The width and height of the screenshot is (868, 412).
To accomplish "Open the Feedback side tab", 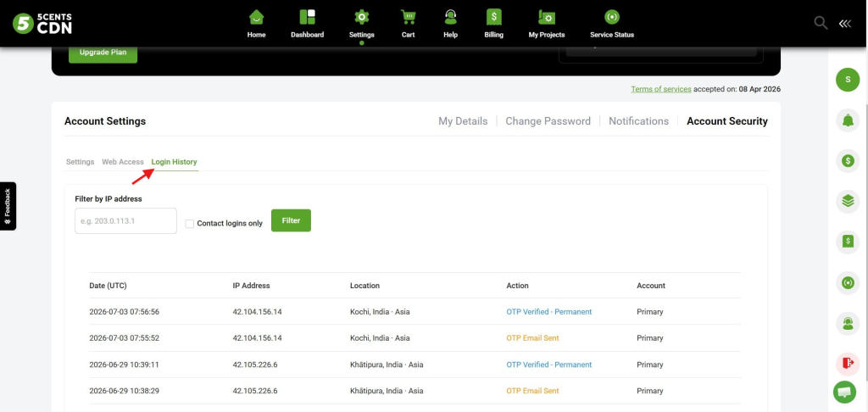I will (x=8, y=206).
